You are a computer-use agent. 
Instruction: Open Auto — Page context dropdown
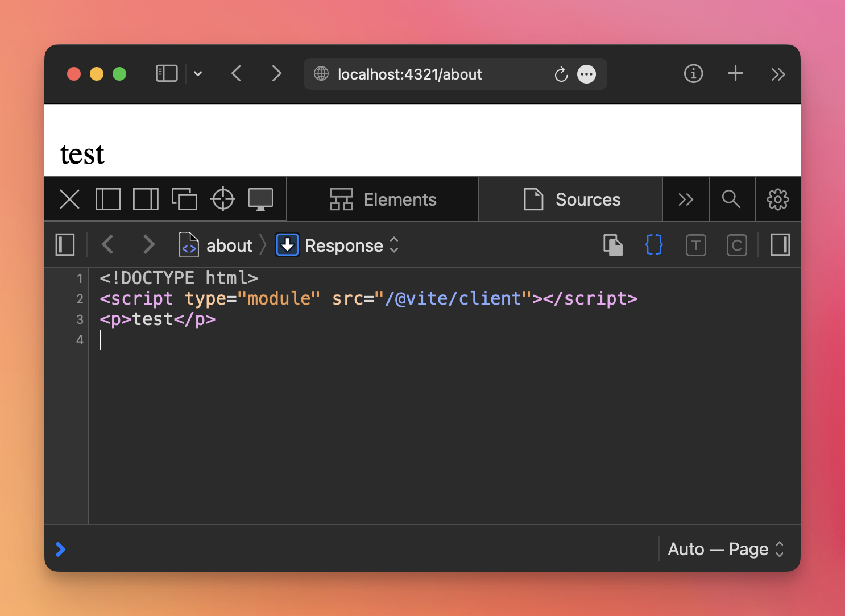726,549
